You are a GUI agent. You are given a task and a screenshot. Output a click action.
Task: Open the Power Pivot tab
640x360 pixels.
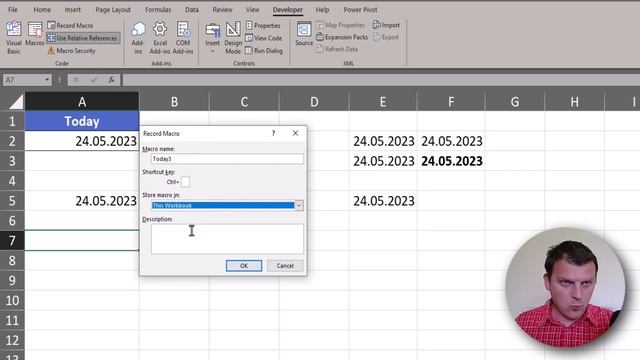[360, 9]
